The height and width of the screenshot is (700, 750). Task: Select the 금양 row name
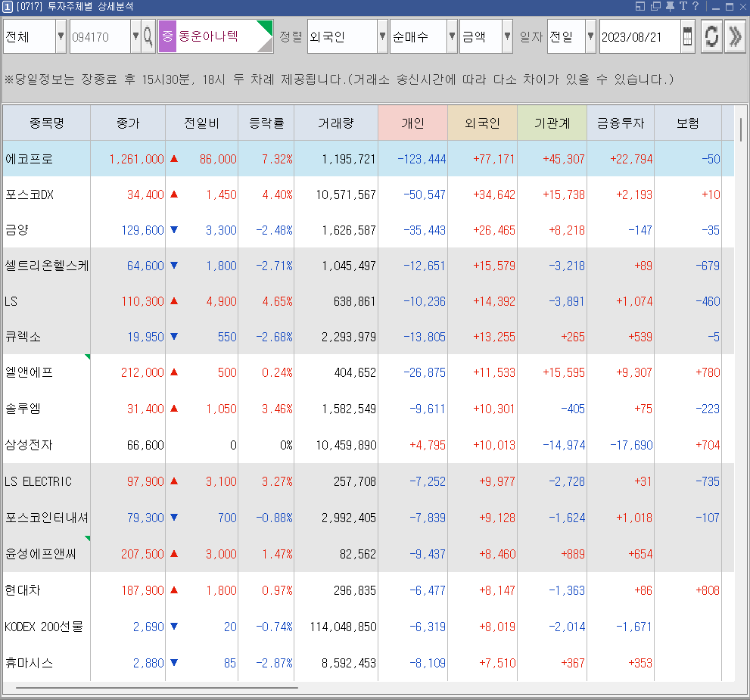pos(17,230)
